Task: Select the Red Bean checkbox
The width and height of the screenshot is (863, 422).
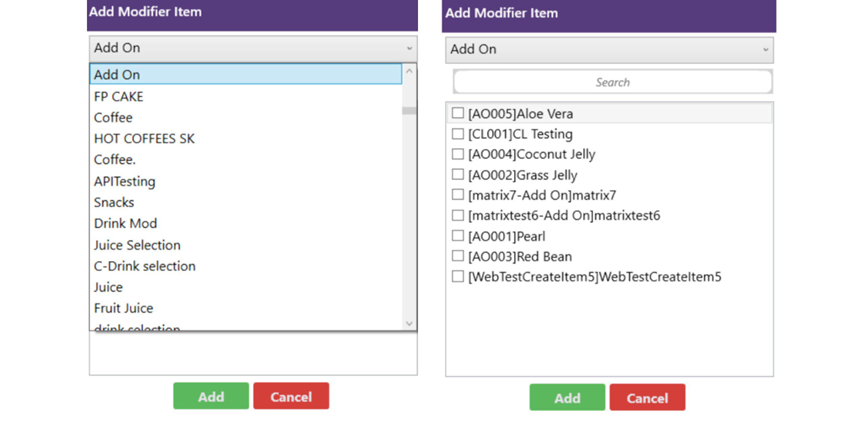Action: (x=458, y=257)
